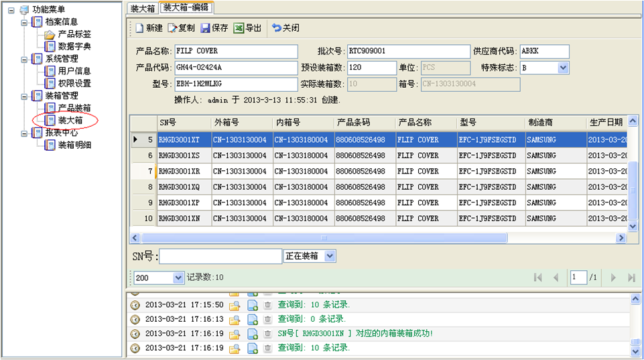Open the 特殊标志 dropdown showing B
Viewport: 644px width, 360px height.
click(x=563, y=68)
